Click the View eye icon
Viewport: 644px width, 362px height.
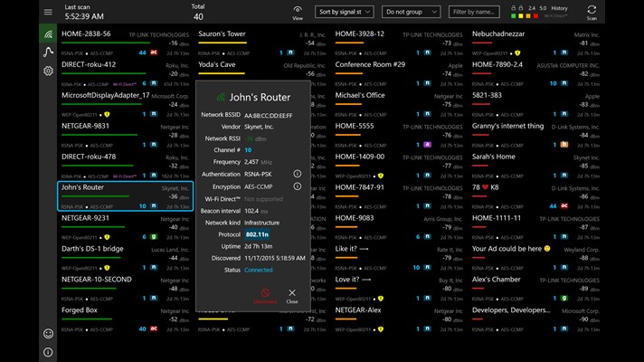coord(298,12)
